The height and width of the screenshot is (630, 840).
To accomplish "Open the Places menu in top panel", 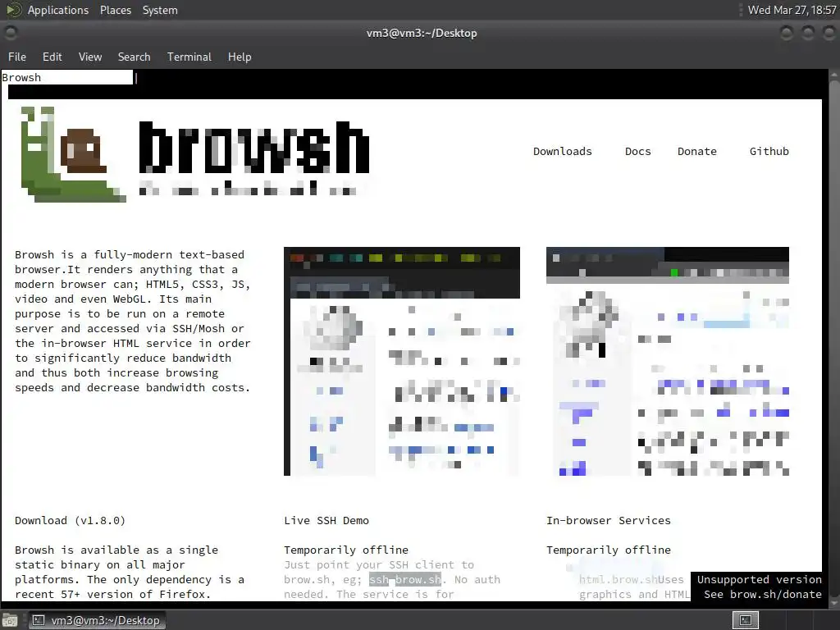I will pyautogui.click(x=116, y=10).
